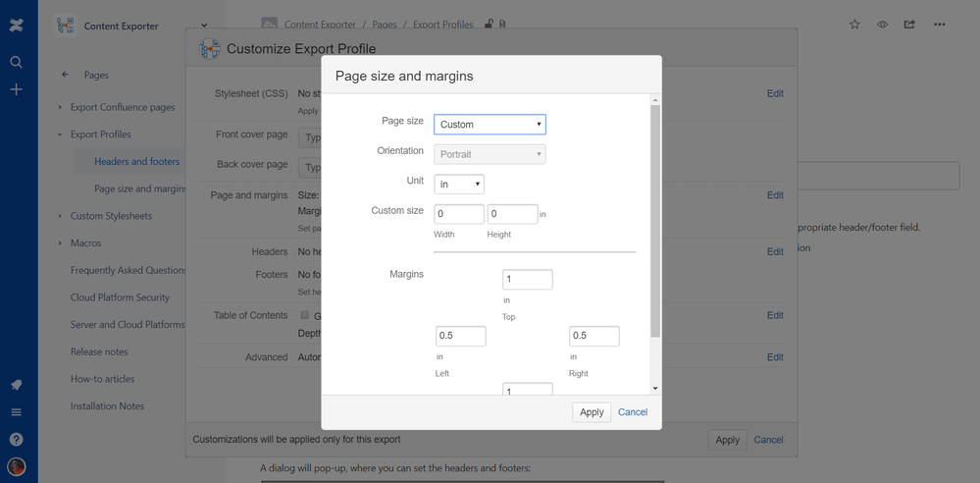Click Edit link for Headers
Image resolution: width=980 pixels, height=483 pixels.
pos(775,251)
